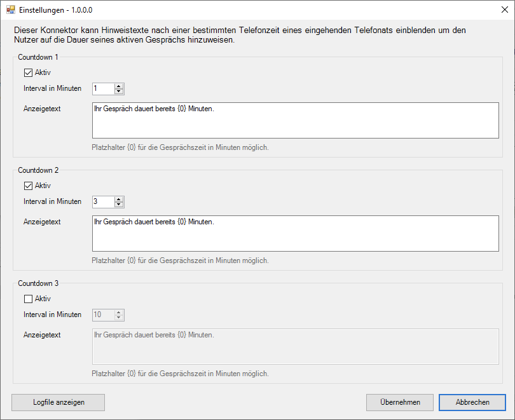Uncheck Aktiv for Countdown 2

click(28, 186)
